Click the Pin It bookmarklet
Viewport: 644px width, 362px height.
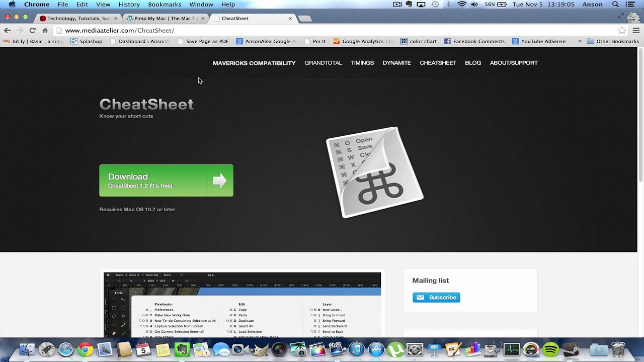(x=314, y=41)
